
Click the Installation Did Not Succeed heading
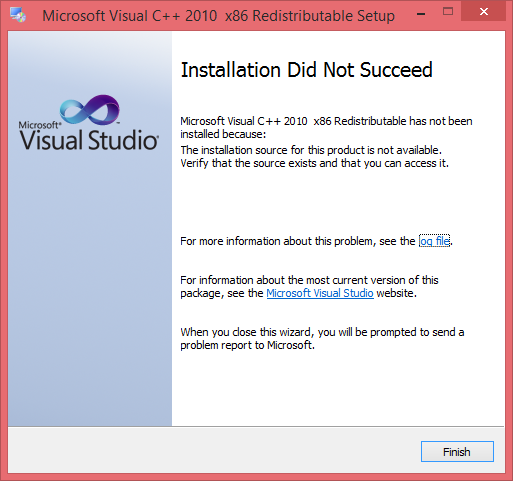(x=306, y=70)
